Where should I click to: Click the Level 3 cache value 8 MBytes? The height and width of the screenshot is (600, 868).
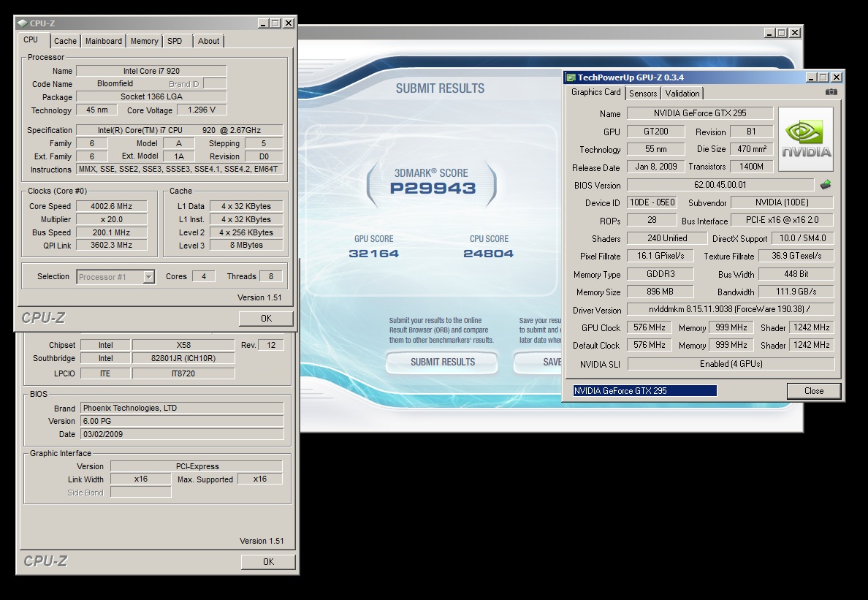pyautogui.click(x=246, y=245)
